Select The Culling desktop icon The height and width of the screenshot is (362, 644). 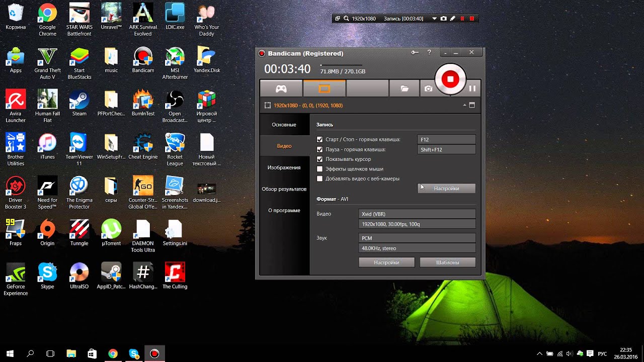[x=175, y=276]
